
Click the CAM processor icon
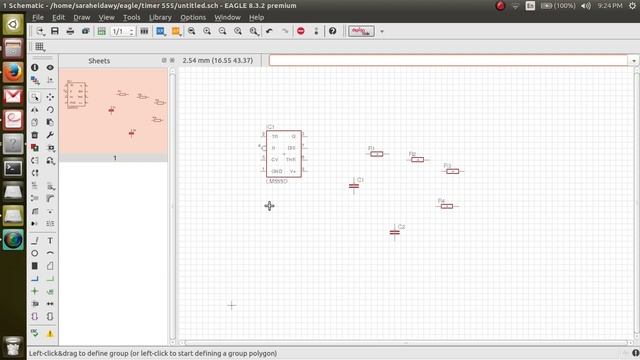tap(85, 31)
